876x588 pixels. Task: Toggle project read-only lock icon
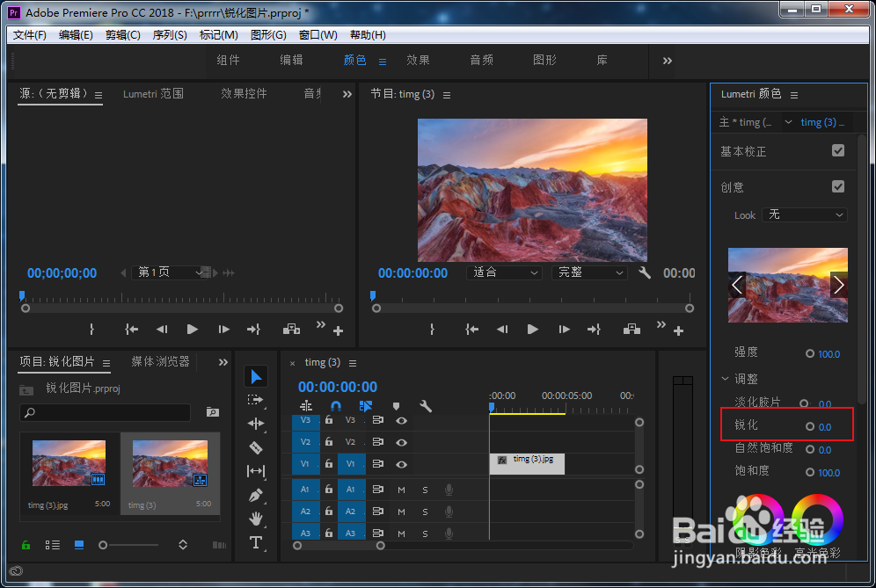[x=26, y=544]
